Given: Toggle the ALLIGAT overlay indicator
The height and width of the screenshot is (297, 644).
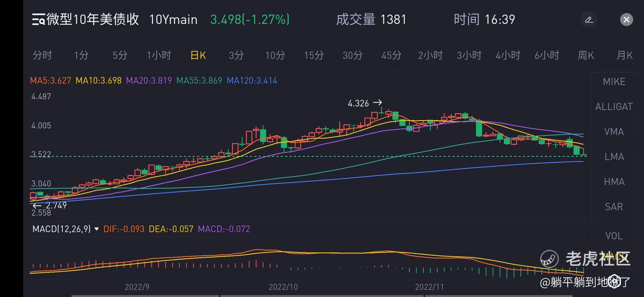Looking at the screenshot, I should [x=614, y=107].
